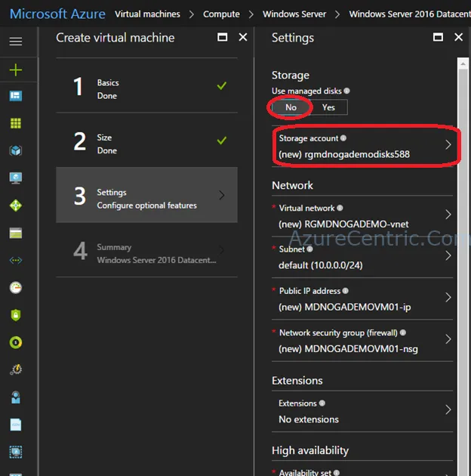Open Security Center shield icon
This screenshot has height=476, width=471.
pyautogui.click(x=16, y=315)
